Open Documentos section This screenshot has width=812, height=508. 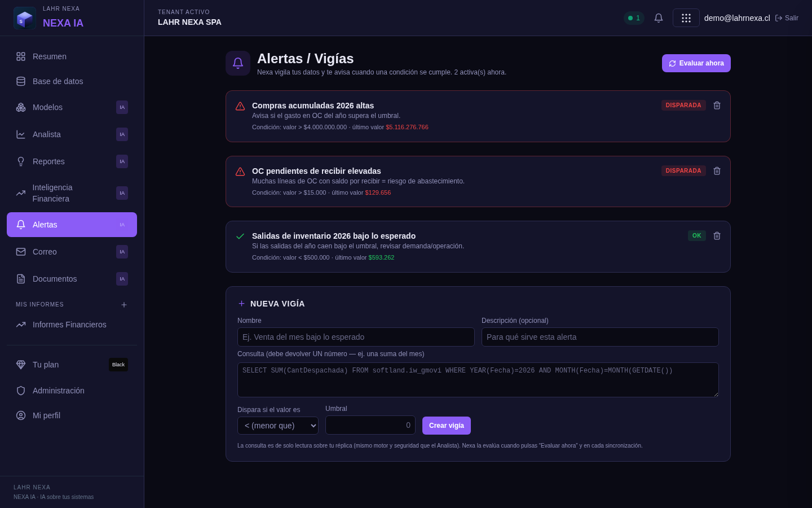pos(72,279)
